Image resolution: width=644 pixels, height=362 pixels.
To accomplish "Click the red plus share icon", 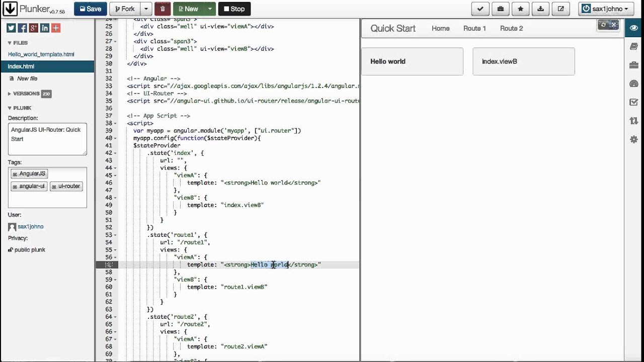I will [56, 28].
